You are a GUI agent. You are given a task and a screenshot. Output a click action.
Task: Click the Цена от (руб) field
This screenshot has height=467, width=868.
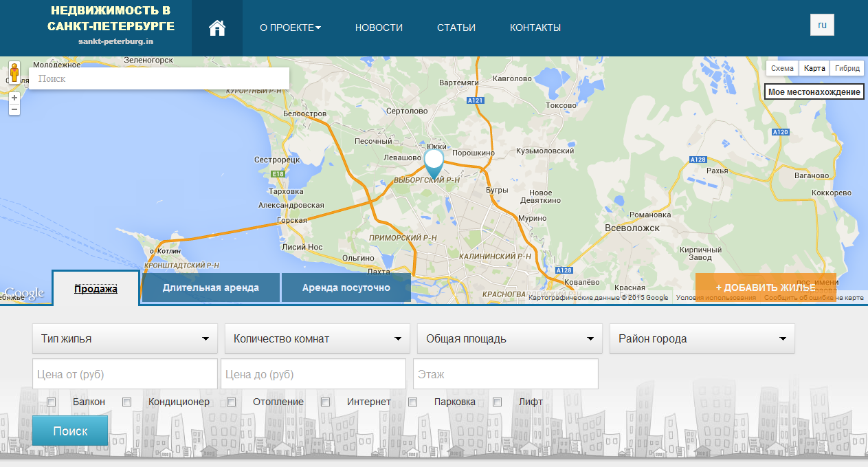point(125,374)
